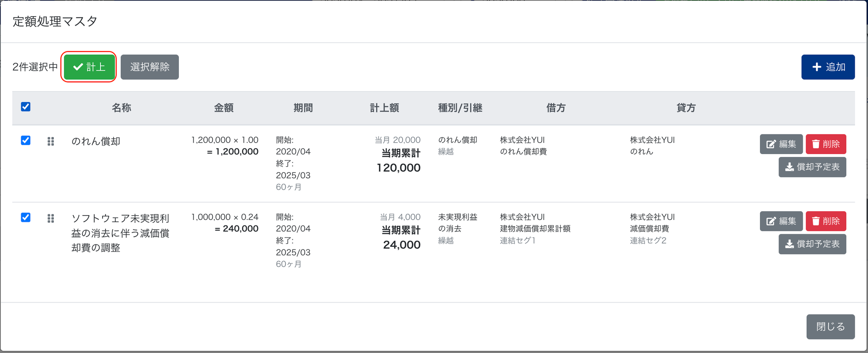Click the 名称 column header
Image resolution: width=868 pixels, height=353 pixels.
pyautogui.click(x=122, y=108)
